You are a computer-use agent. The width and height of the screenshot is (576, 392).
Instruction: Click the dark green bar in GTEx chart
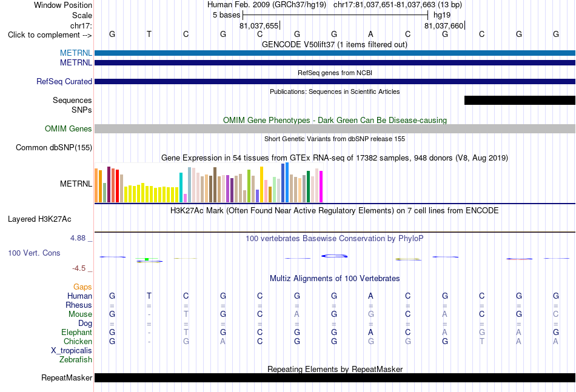[308, 187]
